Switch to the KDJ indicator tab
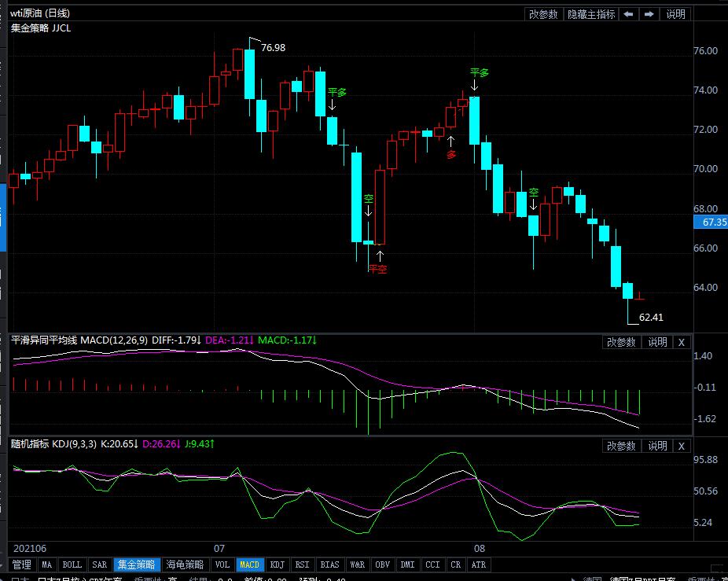 (x=278, y=564)
